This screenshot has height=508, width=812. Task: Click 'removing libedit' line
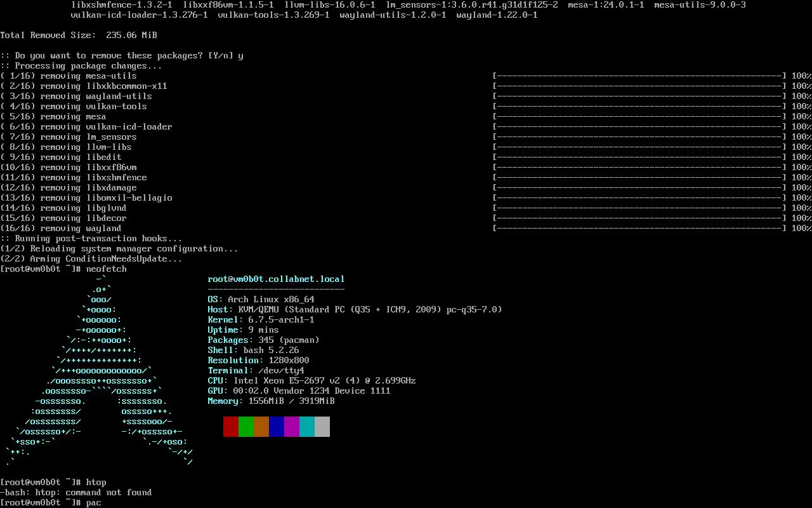[x=61, y=157]
